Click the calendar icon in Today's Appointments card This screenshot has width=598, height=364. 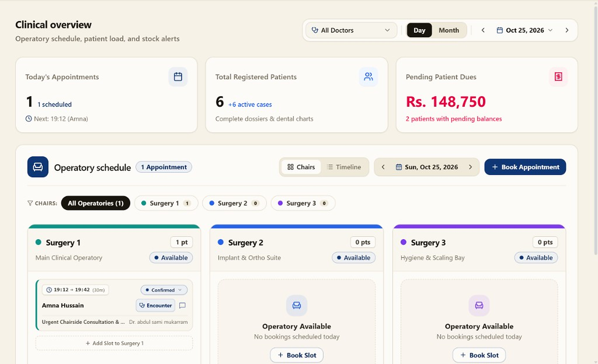click(178, 77)
